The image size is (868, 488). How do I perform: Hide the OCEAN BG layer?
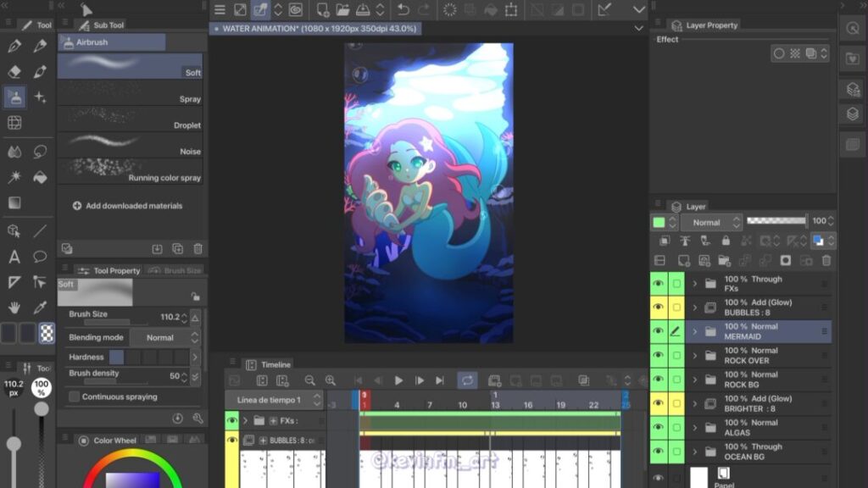click(x=658, y=451)
